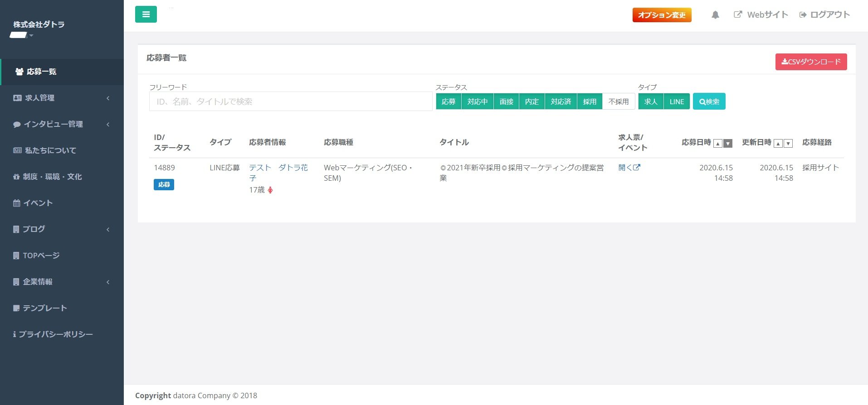Click the LINE応募 type cell
The width and height of the screenshot is (868, 405).
[224, 168]
